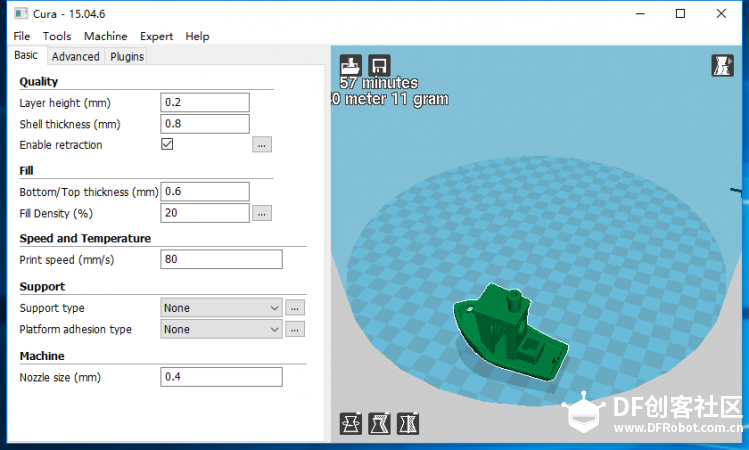
Task: Click the Fill Density input field
Action: (205, 213)
